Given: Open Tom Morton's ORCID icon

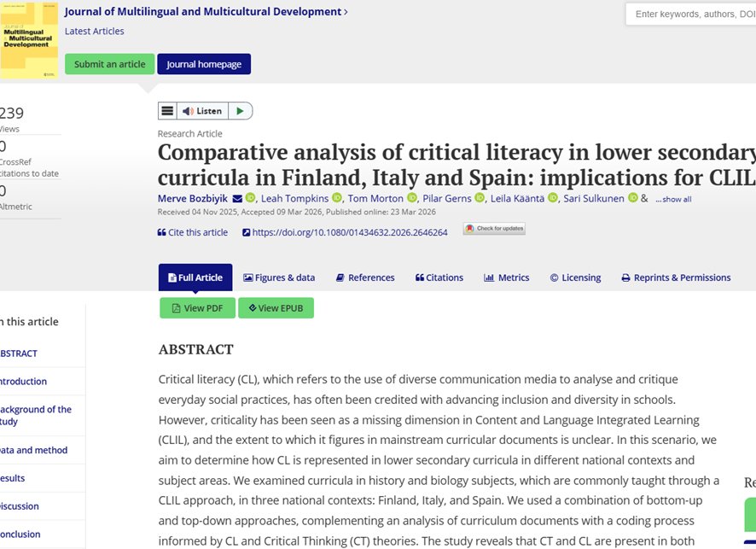Looking at the screenshot, I should click(412, 198).
